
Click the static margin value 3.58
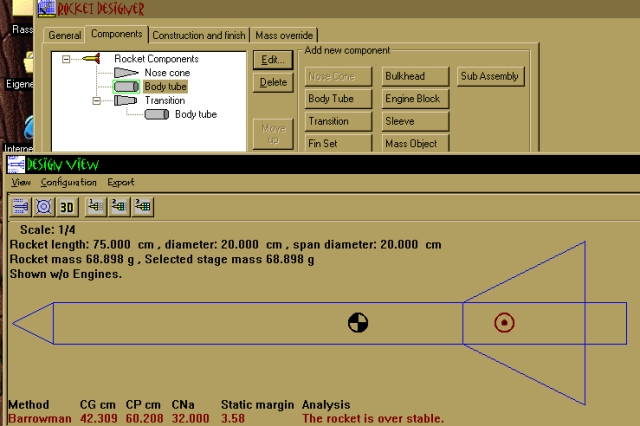233,418
